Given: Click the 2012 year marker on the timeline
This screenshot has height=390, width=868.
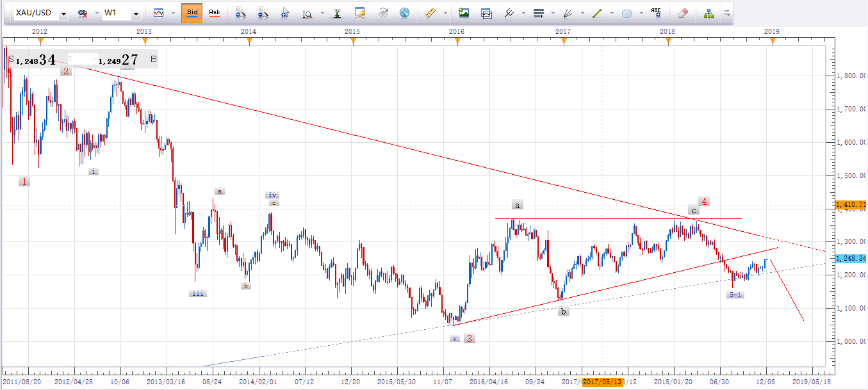Looking at the screenshot, I should coord(40,31).
